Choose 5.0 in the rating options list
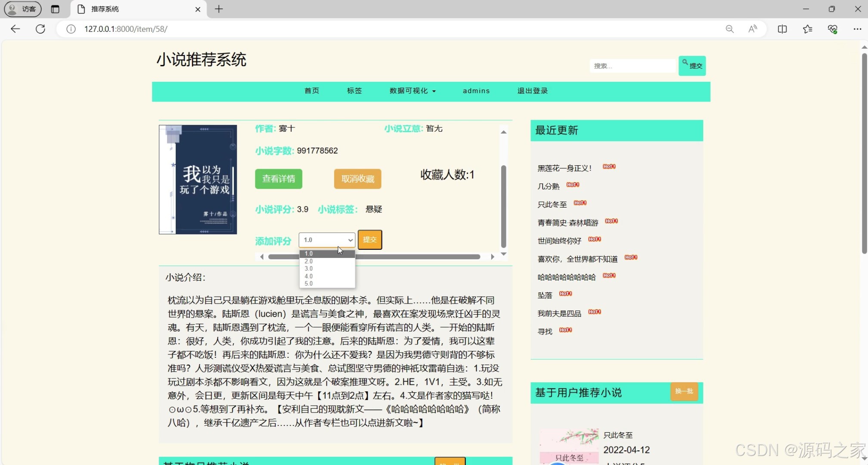This screenshot has width=868, height=465. (x=308, y=283)
